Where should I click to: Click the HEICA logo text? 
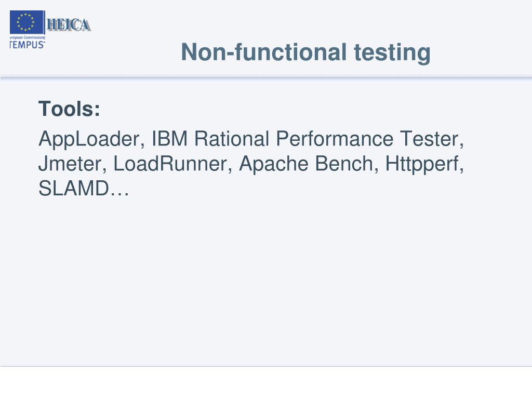[x=69, y=25]
